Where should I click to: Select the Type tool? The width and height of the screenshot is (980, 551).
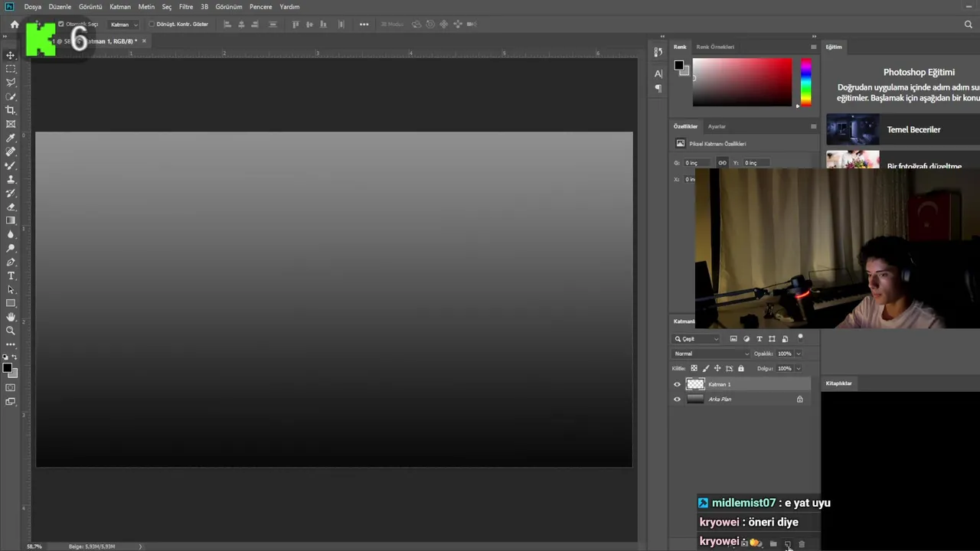[11, 275]
